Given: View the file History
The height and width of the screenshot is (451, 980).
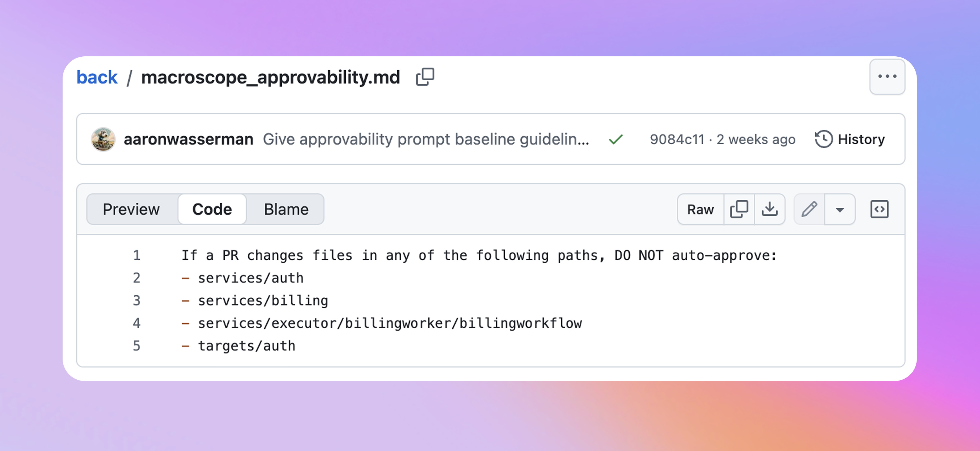Looking at the screenshot, I should 850,139.
